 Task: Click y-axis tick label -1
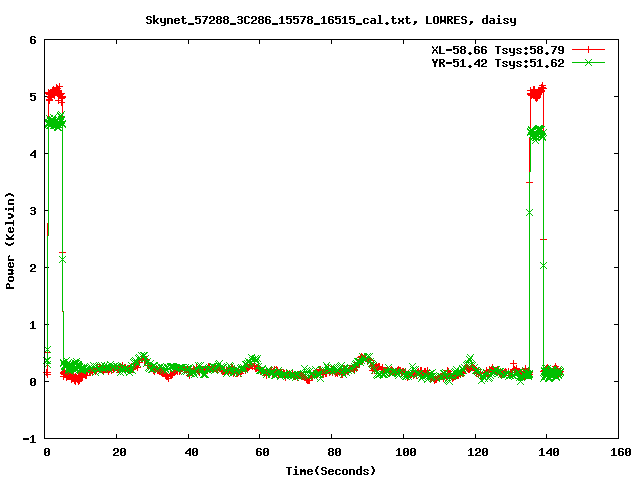[29, 439]
